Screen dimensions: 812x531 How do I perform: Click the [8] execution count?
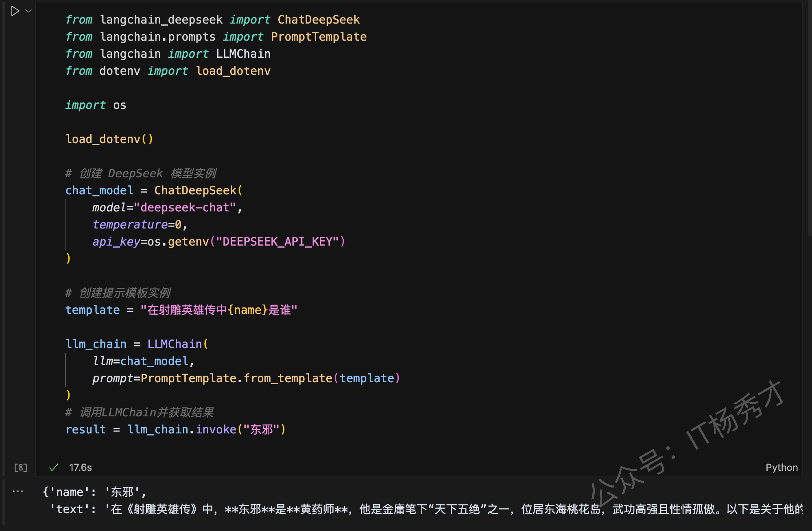coord(21,468)
